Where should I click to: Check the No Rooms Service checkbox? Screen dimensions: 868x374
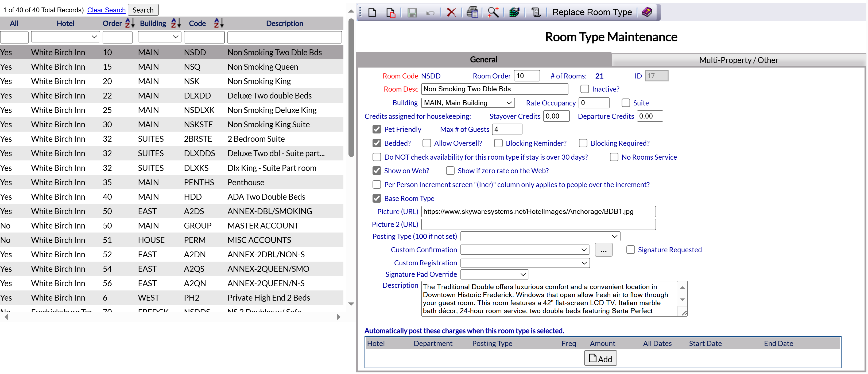click(614, 157)
